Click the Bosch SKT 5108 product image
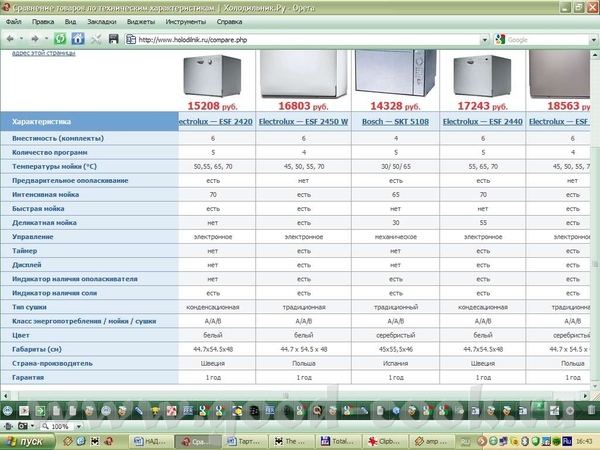Viewport: 600px width, 450px height. pos(395,73)
